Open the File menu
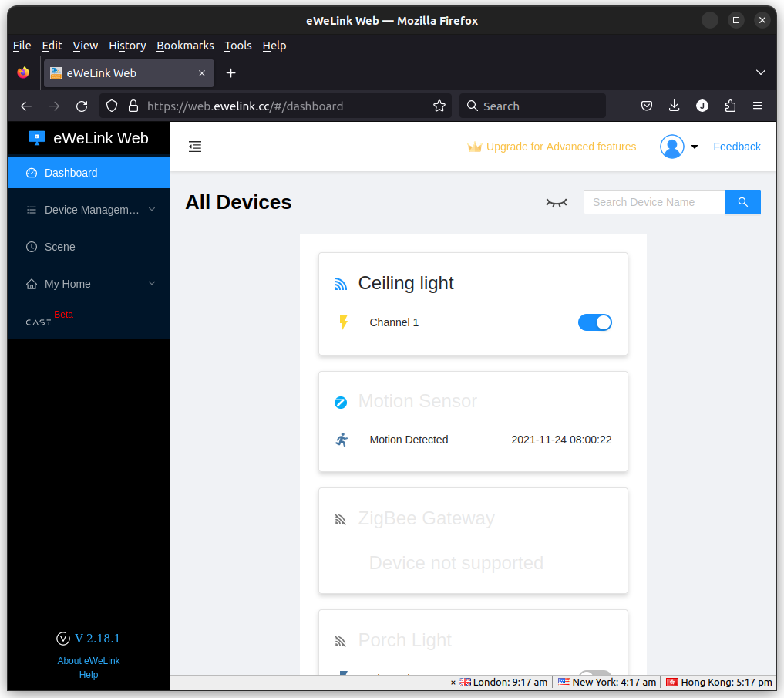 click(22, 46)
